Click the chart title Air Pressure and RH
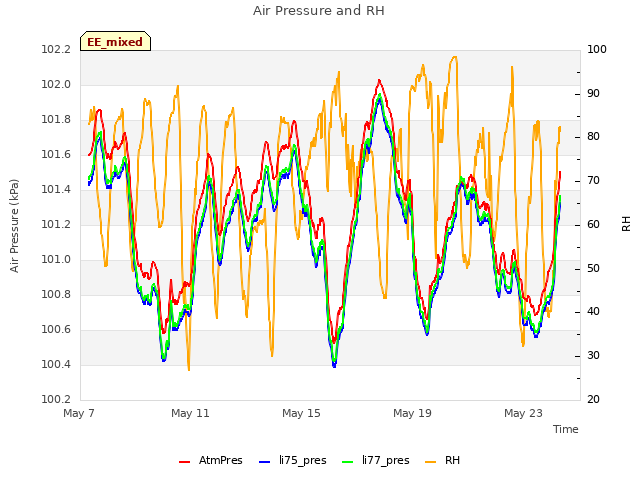 319,11
